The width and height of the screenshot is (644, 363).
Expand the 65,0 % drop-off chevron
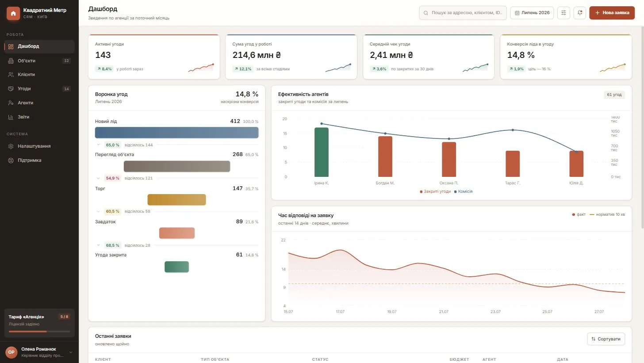99,145
